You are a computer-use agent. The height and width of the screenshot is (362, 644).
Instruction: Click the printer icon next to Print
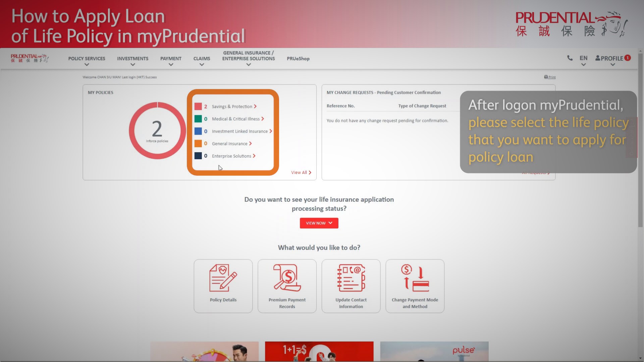546,77
